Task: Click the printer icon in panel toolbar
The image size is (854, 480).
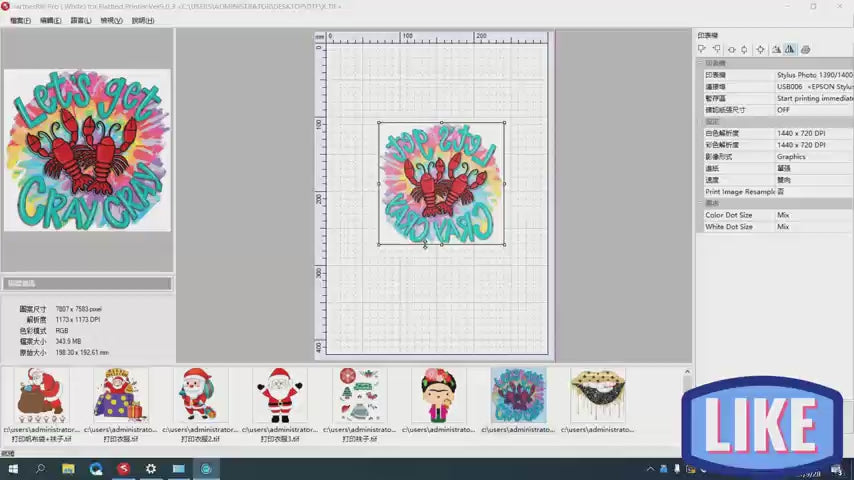Action: coord(806,49)
